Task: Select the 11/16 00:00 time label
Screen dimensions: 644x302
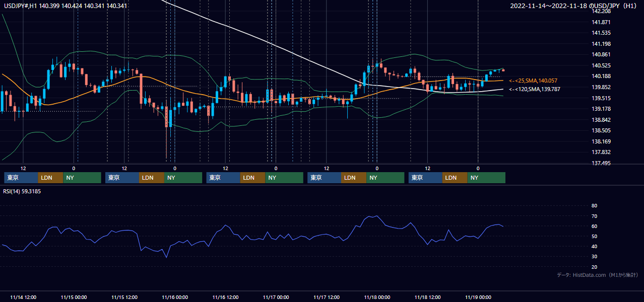Action: coord(175,297)
